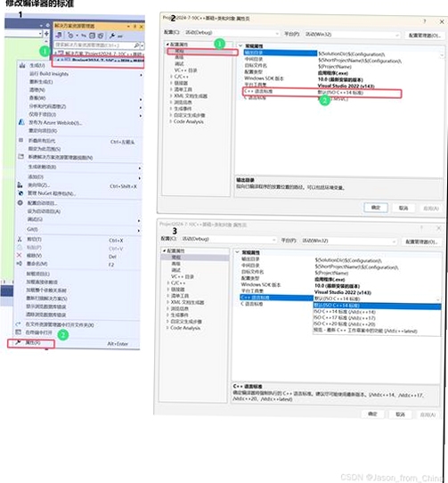
Task: Select the $(ProjectName) value in upper dialog
Action: click(334, 67)
